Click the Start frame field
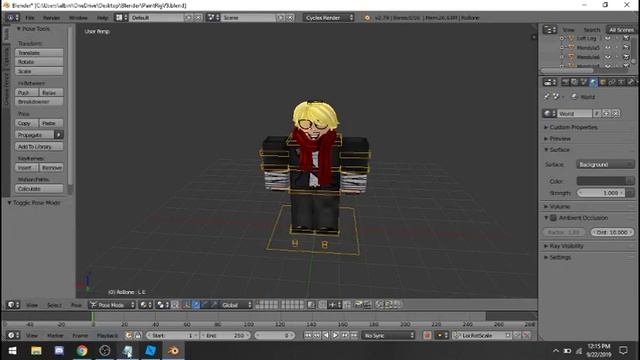 click(172, 336)
